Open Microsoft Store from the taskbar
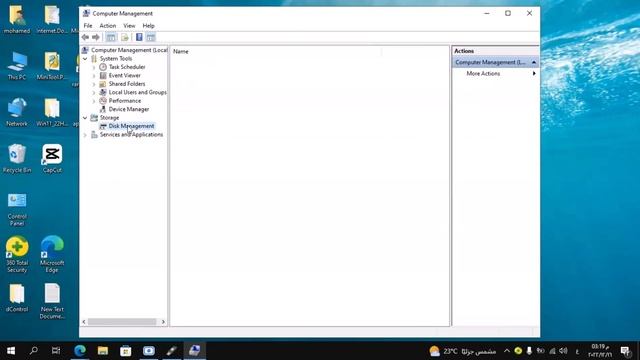Image resolution: width=640 pixels, height=360 pixels. point(126,351)
